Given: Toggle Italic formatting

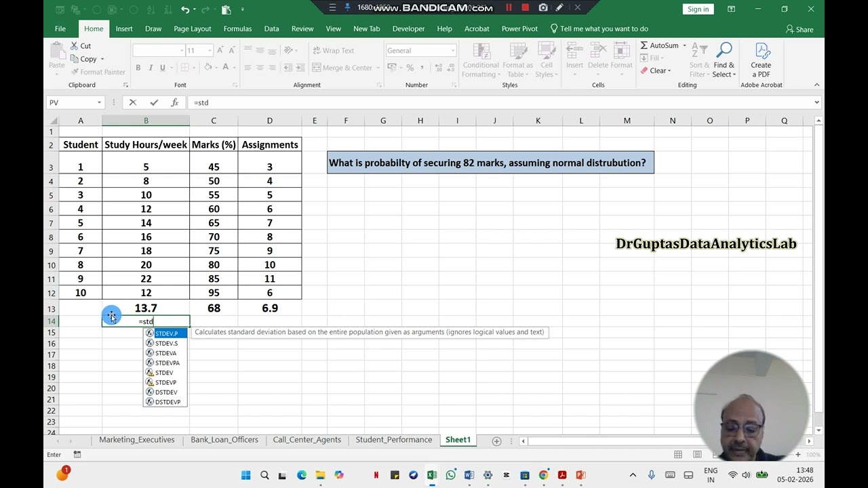Looking at the screenshot, I should tap(151, 68).
